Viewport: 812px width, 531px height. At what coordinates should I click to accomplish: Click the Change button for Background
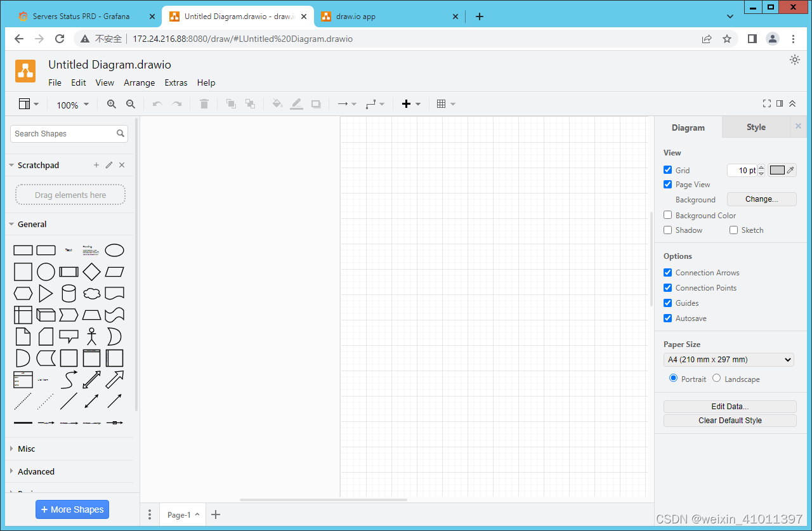(x=761, y=199)
